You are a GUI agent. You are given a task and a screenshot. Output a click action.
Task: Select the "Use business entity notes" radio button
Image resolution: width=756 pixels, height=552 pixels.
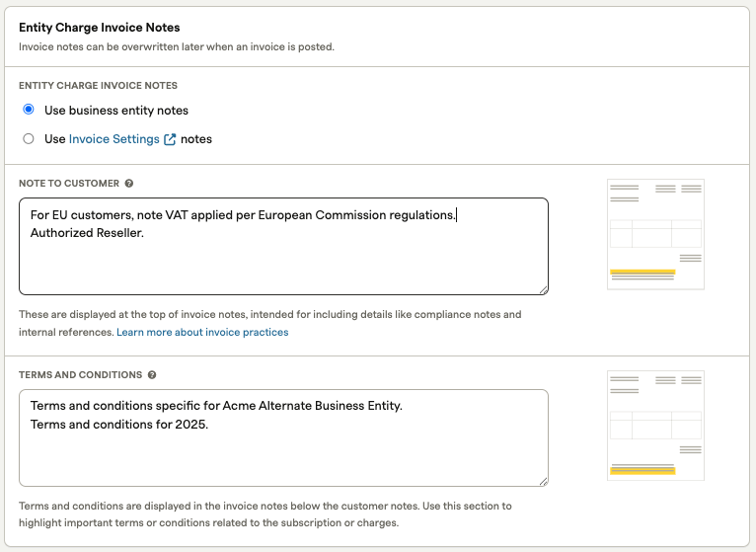29,110
